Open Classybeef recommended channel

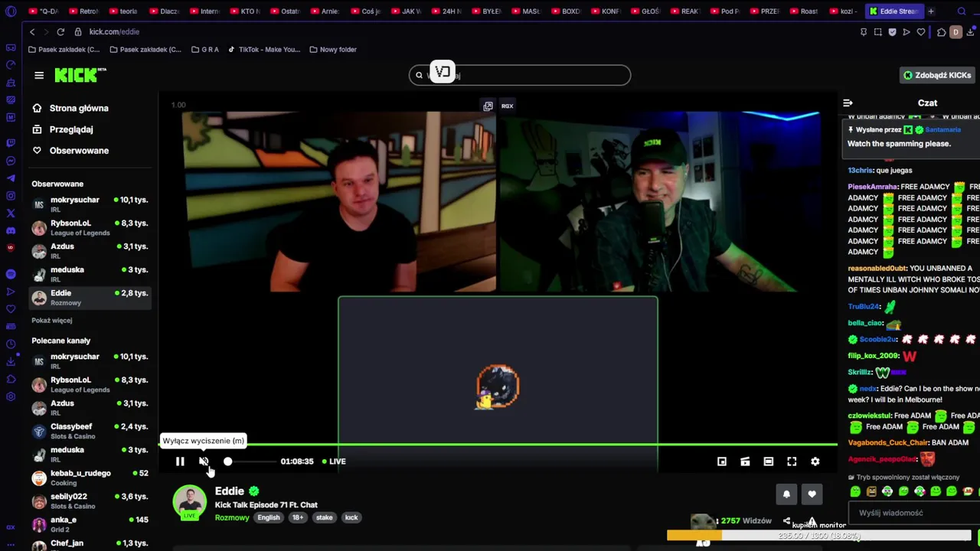[x=90, y=431]
